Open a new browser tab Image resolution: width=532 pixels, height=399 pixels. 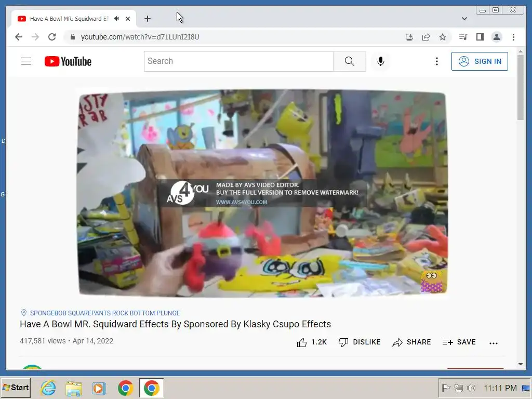coord(147,19)
